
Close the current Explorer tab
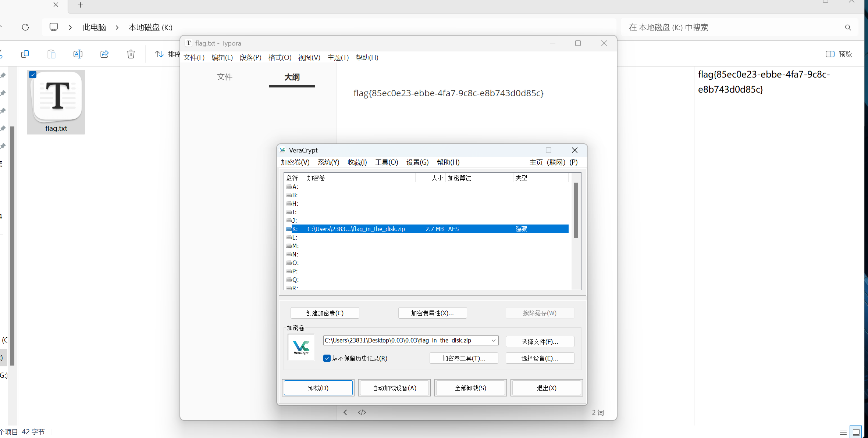pyautogui.click(x=56, y=5)
